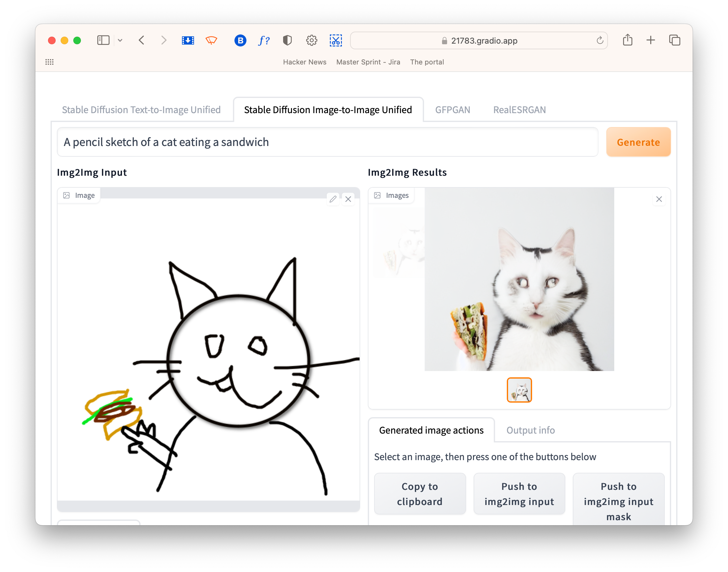
Task: Click the orange fan-shaped extension icon
Action: coord(211,40)
